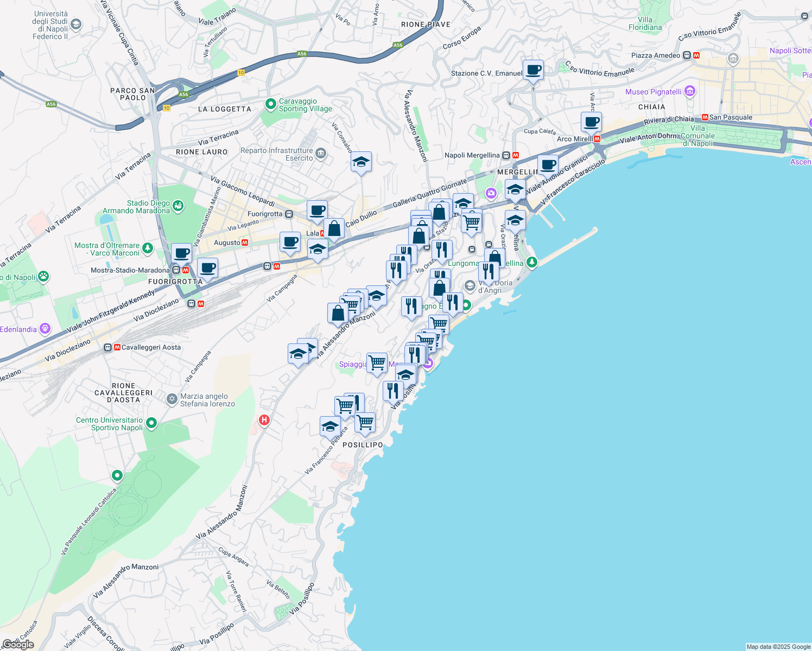812x651 pixels.
Task: Click the shopping cart marker on Via Stazio
Action: click(x=471, y=221)
